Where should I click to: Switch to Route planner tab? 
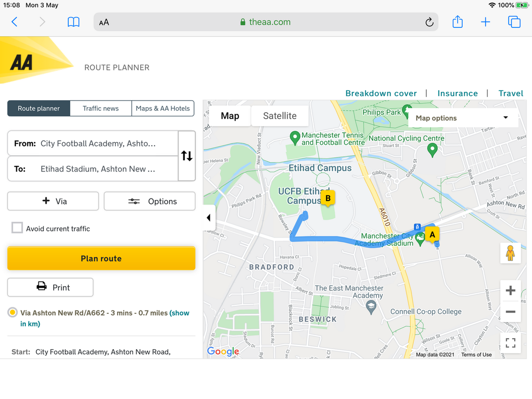coord(39,108)
